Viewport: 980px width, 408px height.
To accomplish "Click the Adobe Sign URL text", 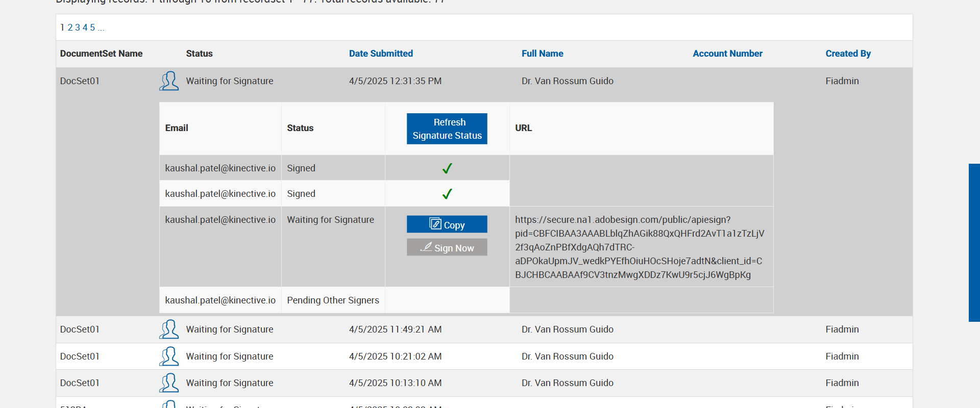I will (639, 247).
